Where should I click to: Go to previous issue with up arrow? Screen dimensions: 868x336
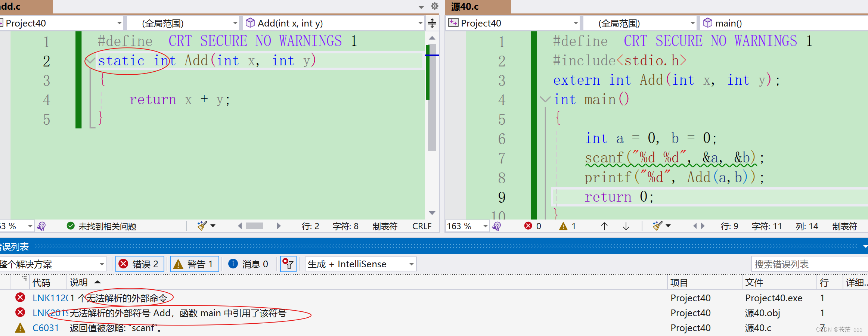point(604,226)
